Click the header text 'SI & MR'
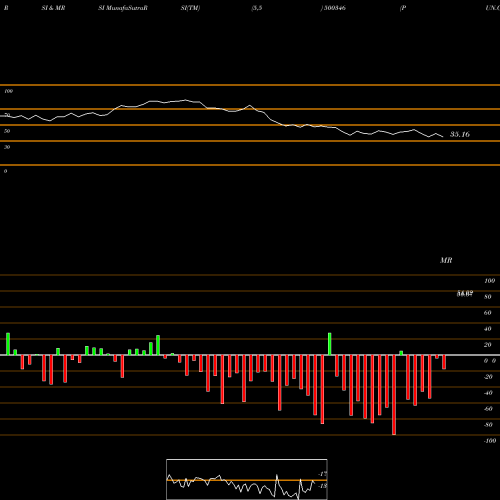500x500 pixels. pyautogui.click(x=53, y=8)
